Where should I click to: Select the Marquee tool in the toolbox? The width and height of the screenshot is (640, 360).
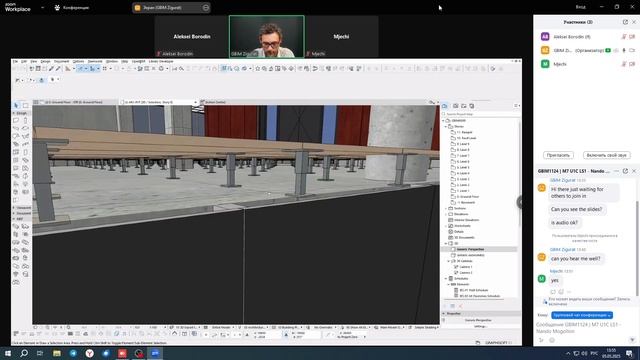[x=25, y=105]
